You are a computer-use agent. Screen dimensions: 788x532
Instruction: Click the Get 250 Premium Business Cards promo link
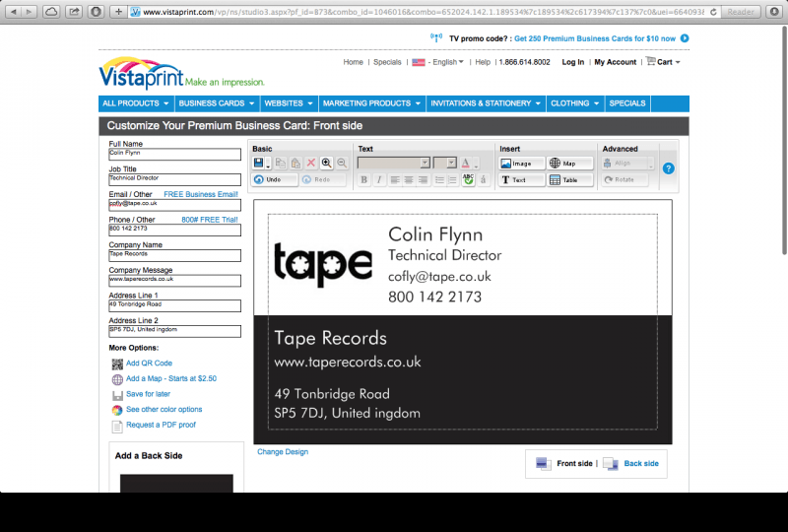[x=595, y=38]
